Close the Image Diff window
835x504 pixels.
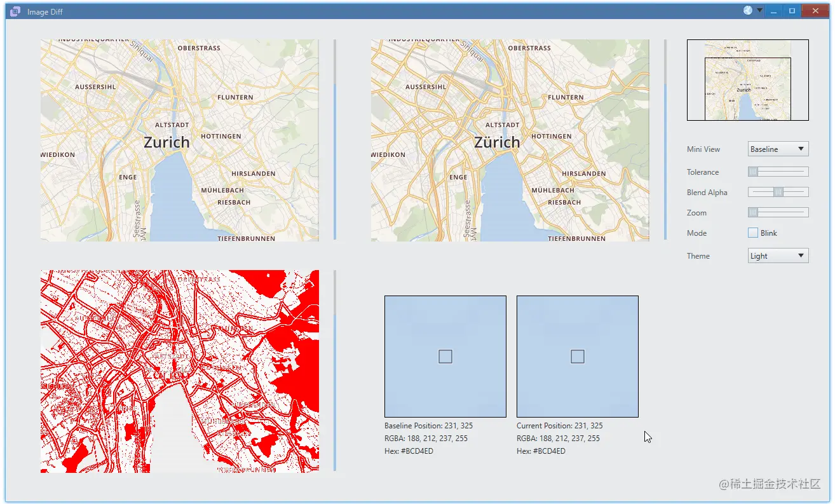pyautogui.click(x=815, y=11)
